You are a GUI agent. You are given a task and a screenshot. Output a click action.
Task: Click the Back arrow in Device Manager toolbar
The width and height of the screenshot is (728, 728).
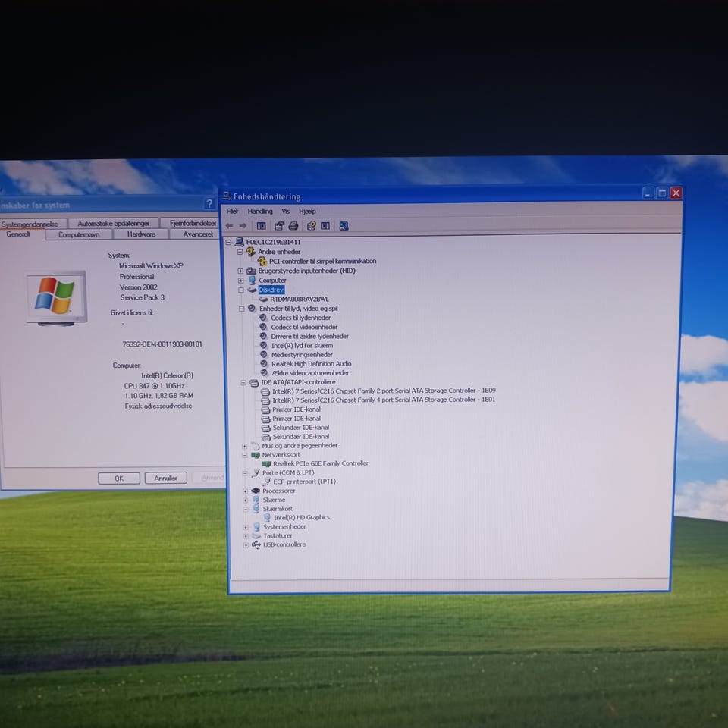[229, 226]
